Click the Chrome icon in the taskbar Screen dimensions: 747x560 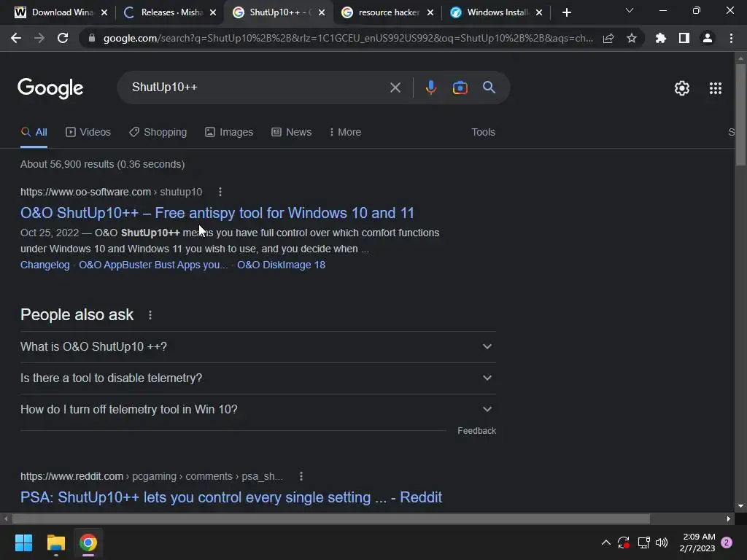[x=88, y=542]
